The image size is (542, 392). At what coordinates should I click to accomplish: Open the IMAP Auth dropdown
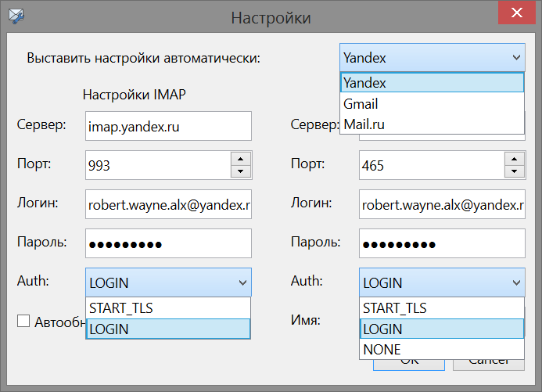coord(168,282)
